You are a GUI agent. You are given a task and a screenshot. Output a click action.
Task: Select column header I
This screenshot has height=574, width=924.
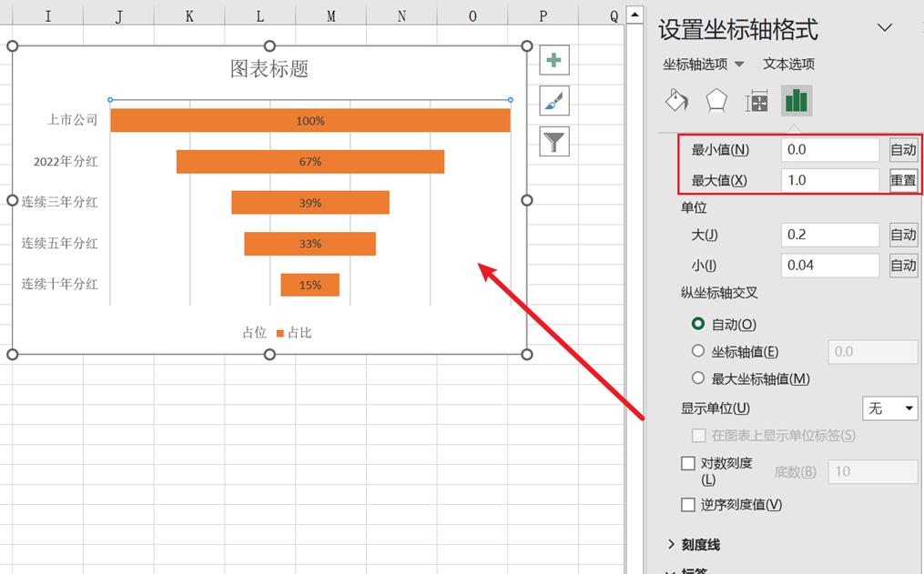(x=47, y=16)
